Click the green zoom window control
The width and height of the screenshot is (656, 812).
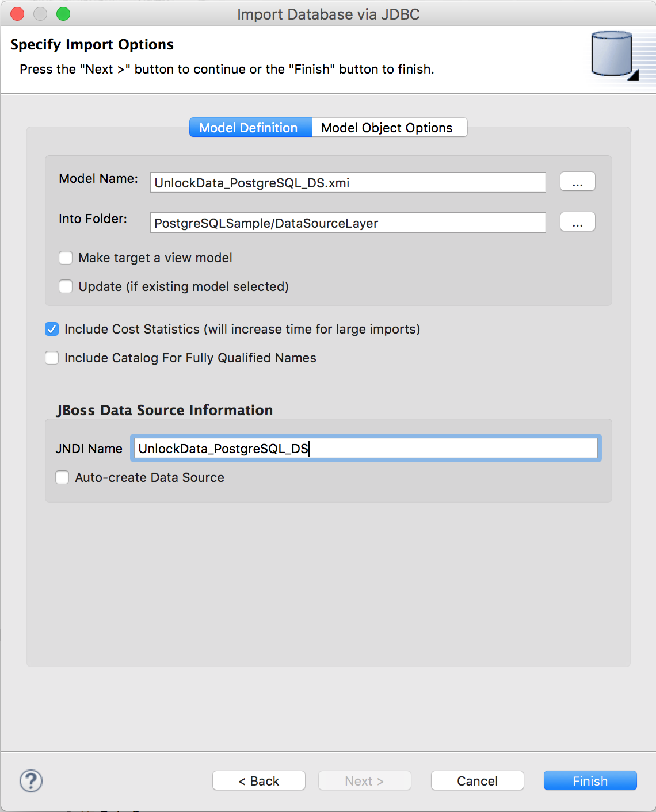63,13
